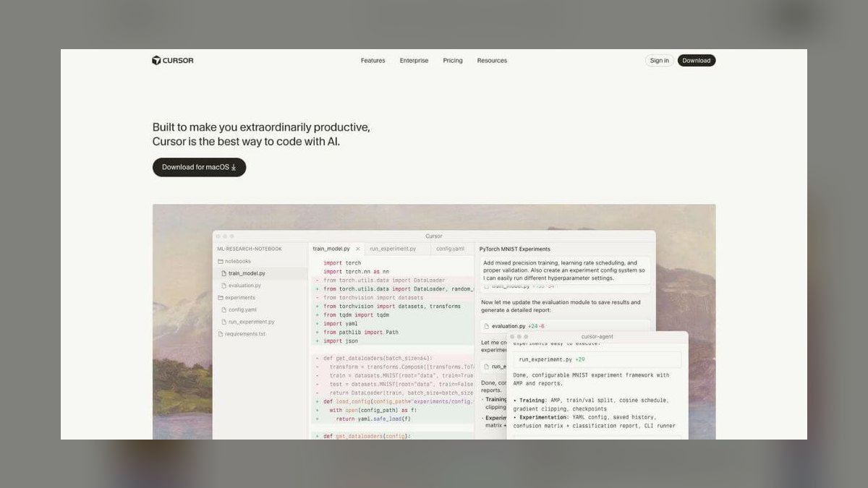Switch to the run_experiment.py editor tab
Viewport: 868px width, 488px height.
(x=393, y=249)
